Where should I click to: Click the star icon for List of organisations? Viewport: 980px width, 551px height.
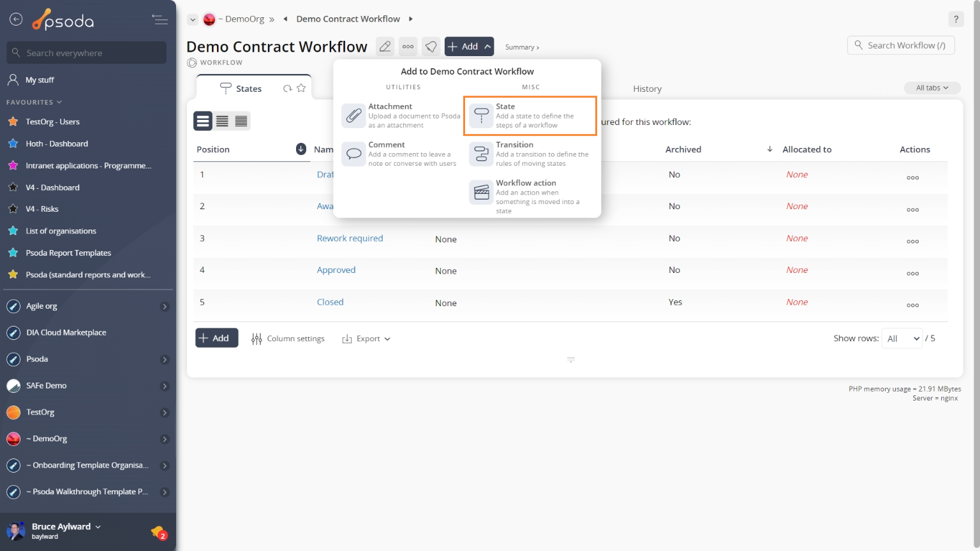click(x=13, y=231)
